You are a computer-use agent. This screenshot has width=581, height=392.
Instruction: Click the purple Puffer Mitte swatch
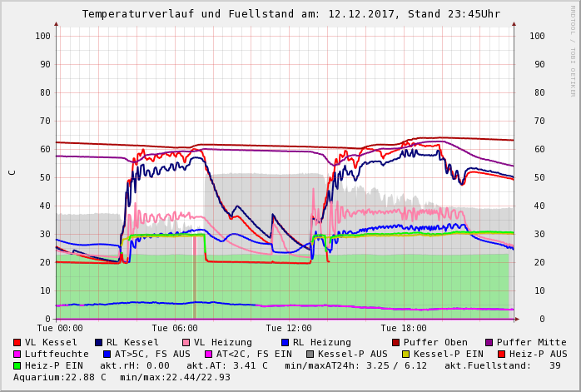tap(489, 342)
